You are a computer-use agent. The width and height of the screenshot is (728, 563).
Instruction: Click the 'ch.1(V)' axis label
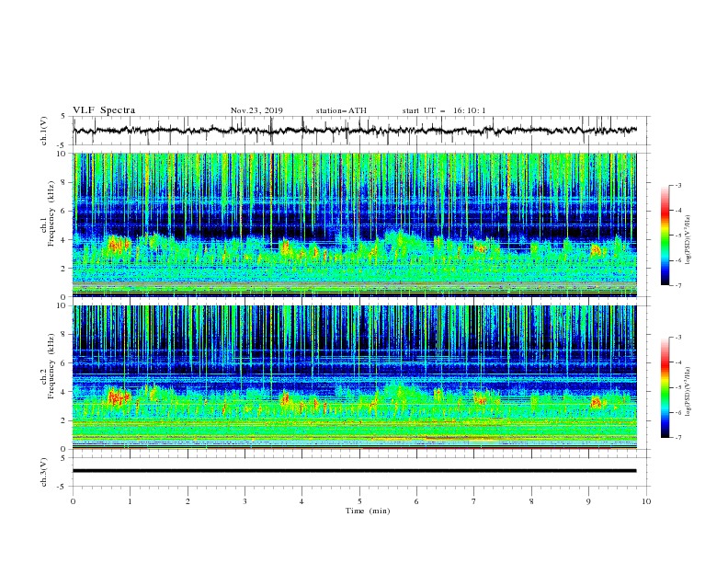[44, 131]
